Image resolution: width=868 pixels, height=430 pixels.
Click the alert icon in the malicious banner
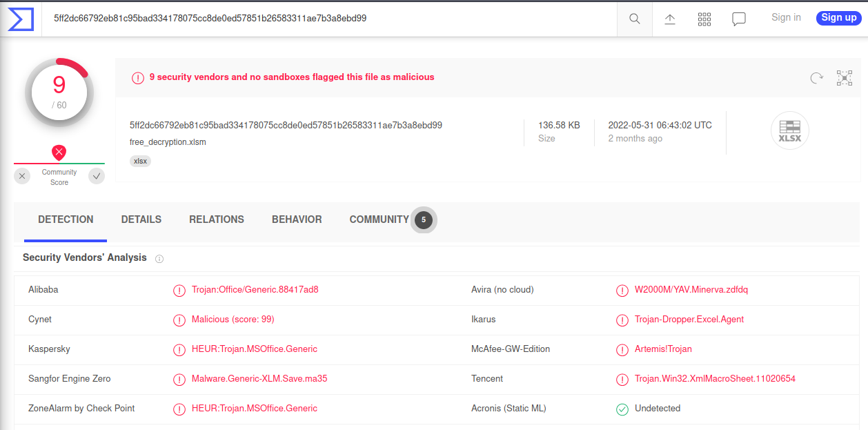[138, 78]
